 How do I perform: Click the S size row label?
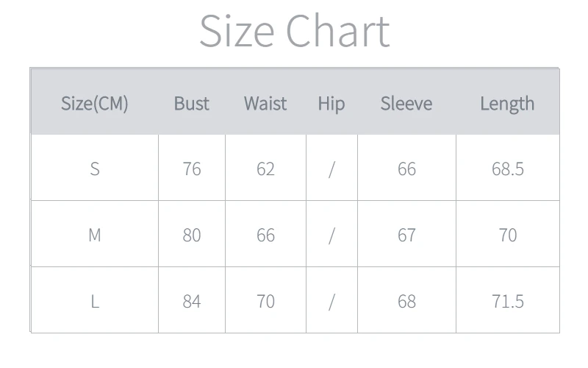(x=94, y=169)
